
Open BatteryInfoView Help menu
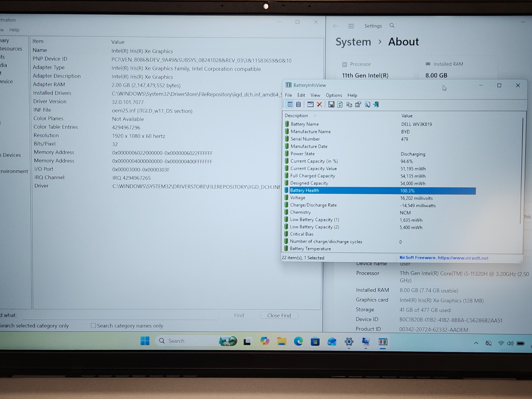352,95
